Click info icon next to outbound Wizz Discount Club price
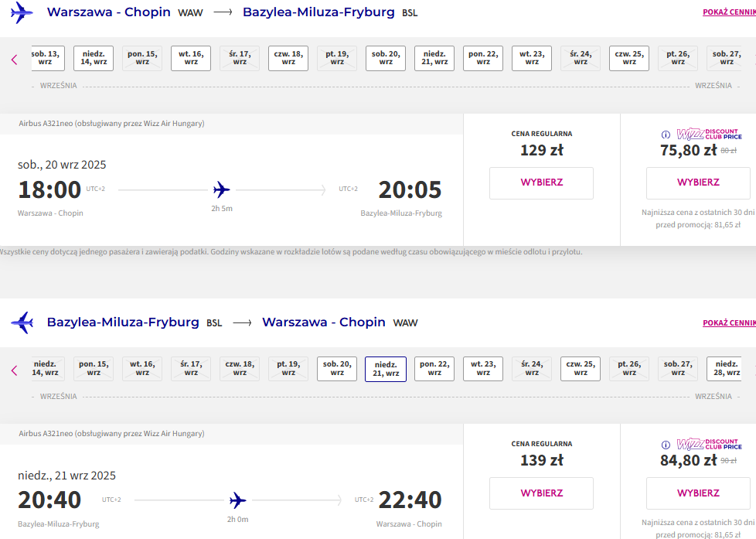 tap(666, 135)
